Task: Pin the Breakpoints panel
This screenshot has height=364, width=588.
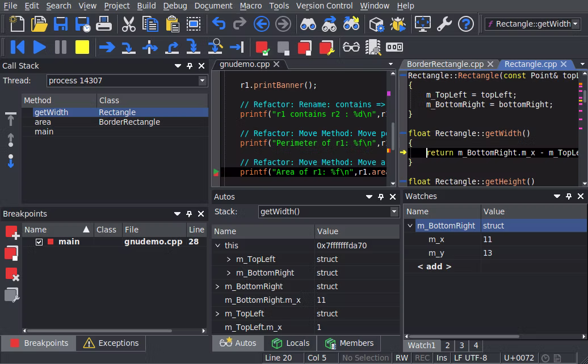Action: 189,214
